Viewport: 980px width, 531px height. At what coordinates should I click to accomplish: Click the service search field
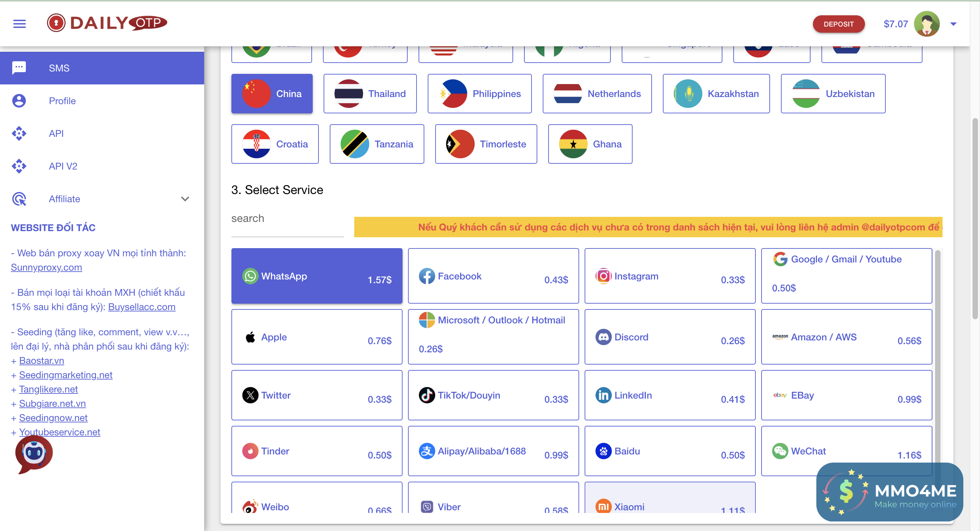pyautogui.click(x=287, y=219)
